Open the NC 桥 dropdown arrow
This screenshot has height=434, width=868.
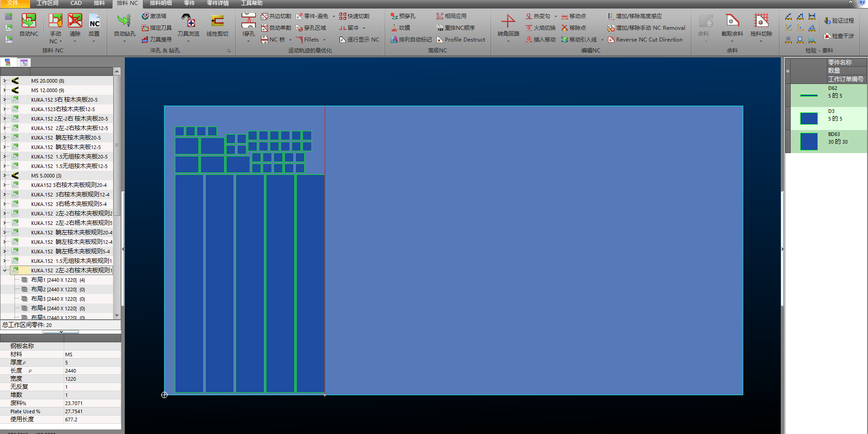point(290,40)
